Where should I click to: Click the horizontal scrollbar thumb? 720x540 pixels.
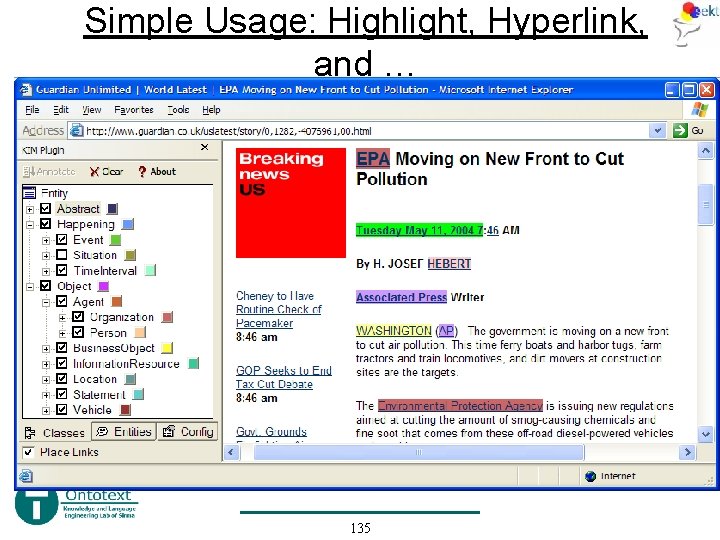point(419,452)
